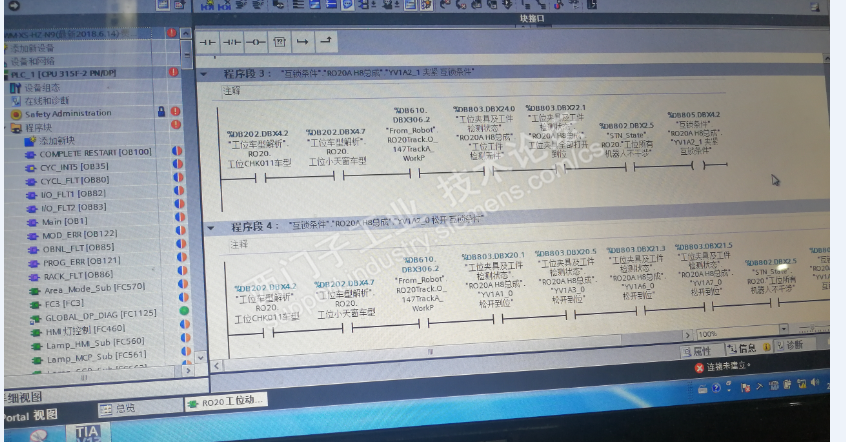The image size is (846, 442).
Task: Select operand %DB803.DBX24.0 in network 3
Action: click(x=484, y=109)
